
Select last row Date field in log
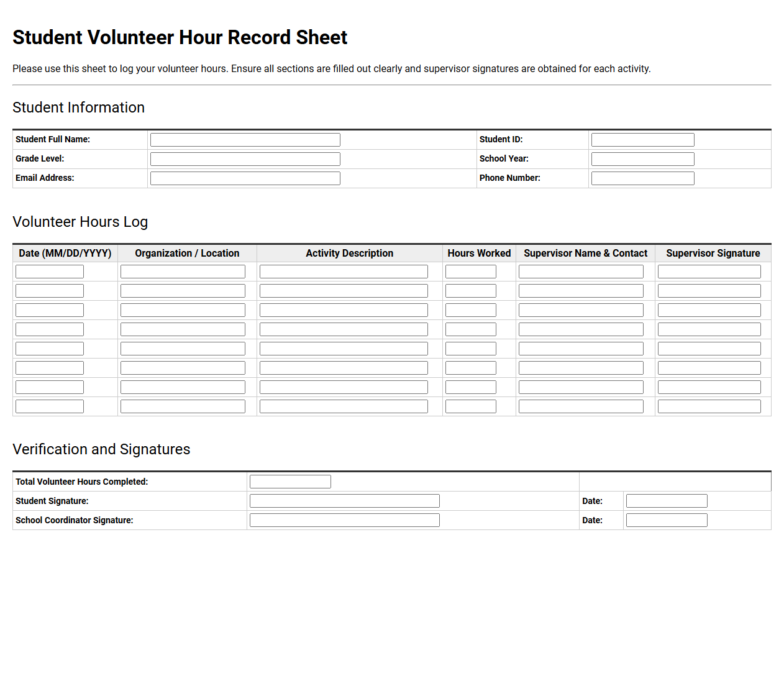[x=50, y=406]
